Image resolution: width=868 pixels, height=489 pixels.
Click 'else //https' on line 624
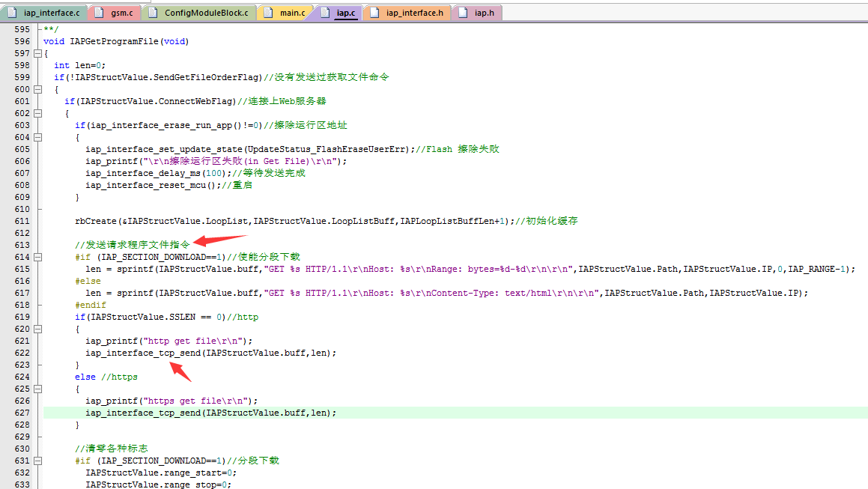click(106, 377)
